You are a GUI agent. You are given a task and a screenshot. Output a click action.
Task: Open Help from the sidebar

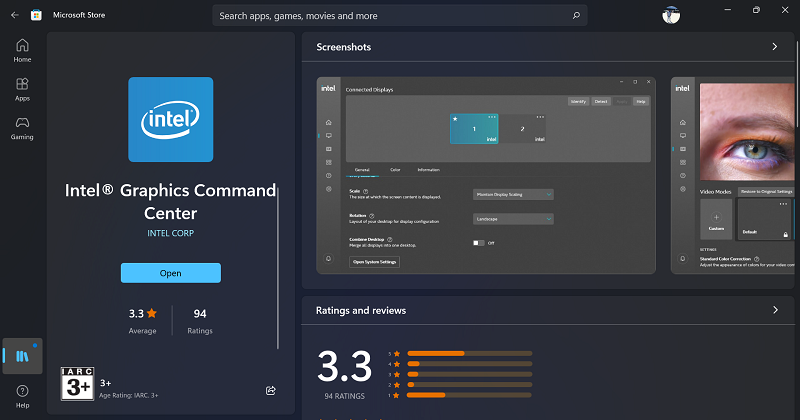22,397
